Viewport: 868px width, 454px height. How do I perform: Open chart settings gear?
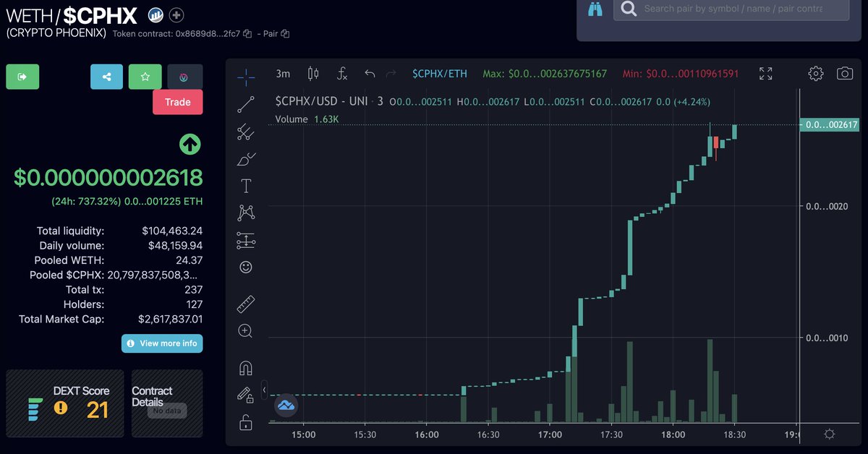tap(816, 73)
